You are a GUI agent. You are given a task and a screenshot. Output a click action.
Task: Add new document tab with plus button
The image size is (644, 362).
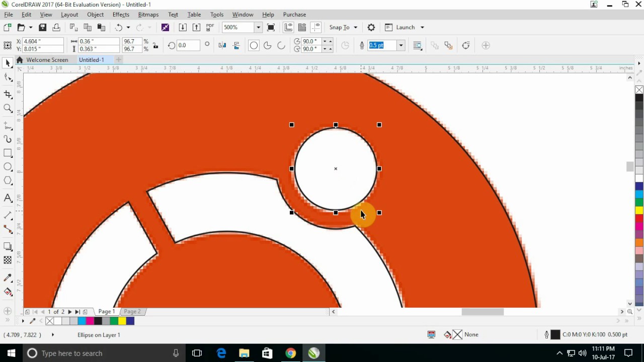pos(119,60)
